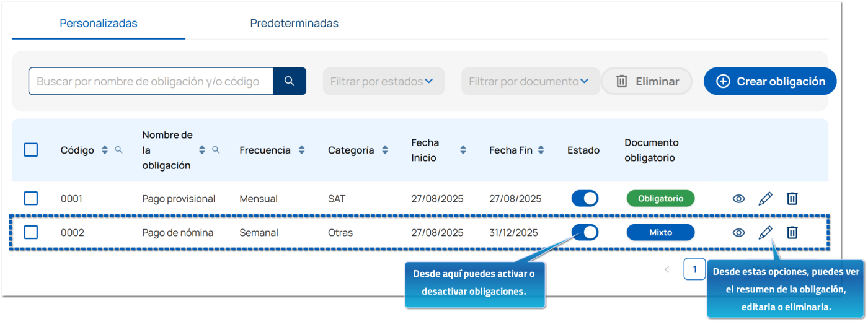Image resolution: width=868 pixels, height=322 pixels.
Task: Select page 1 in pagination
Action: coord(694,269)
